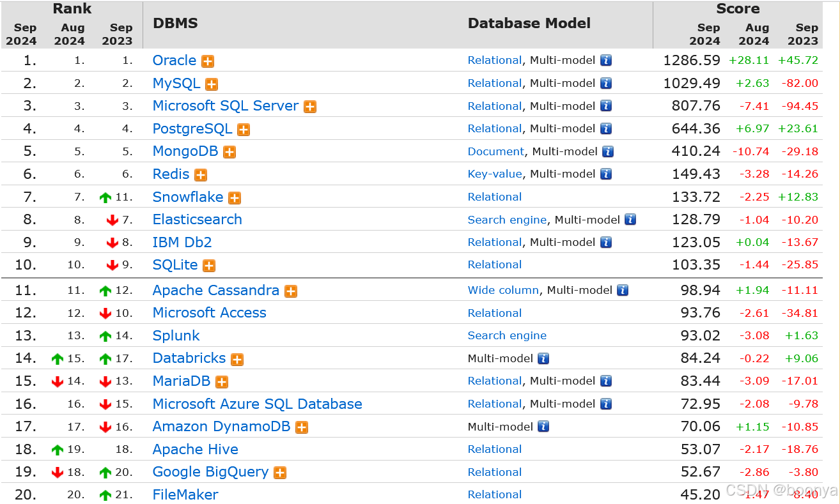Click the info icon on the Redis row
The height and width of the screenshot is (504, 840).
tap(606, 174)
